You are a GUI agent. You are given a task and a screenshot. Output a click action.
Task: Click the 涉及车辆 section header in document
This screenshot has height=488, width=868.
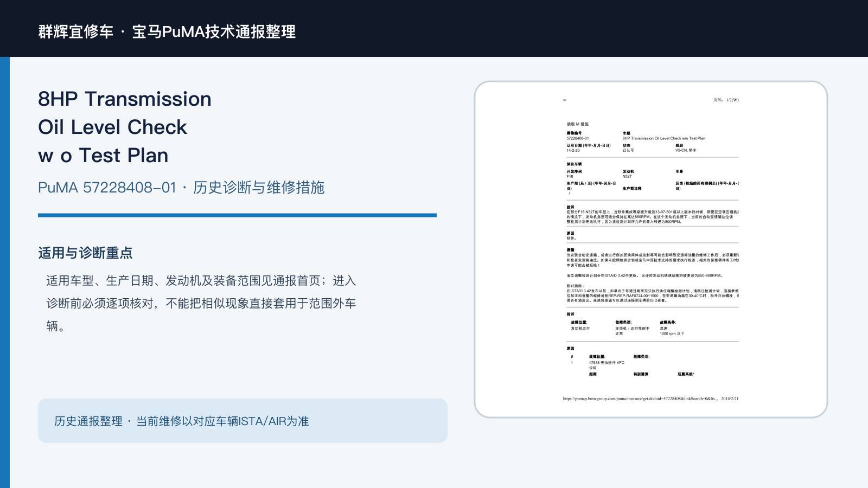[x=574, y=164]
